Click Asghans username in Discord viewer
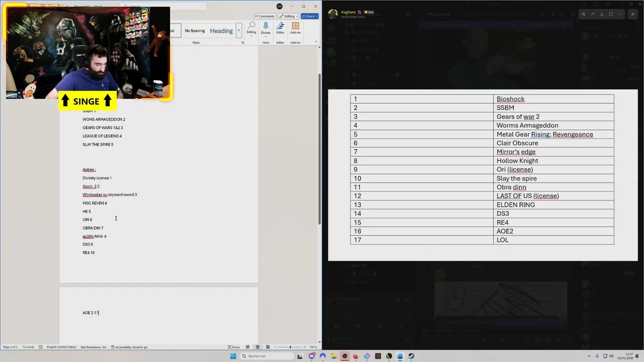644x362 pixels. tap(348, 12)
